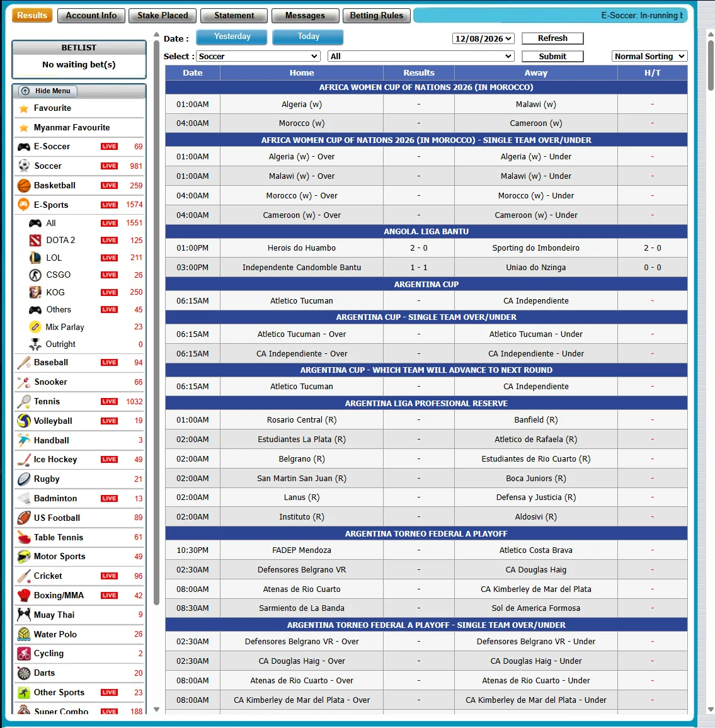Viewport: 715px width, 728px height.
Task: Go to the Statement tab
Action: point(234,15)
